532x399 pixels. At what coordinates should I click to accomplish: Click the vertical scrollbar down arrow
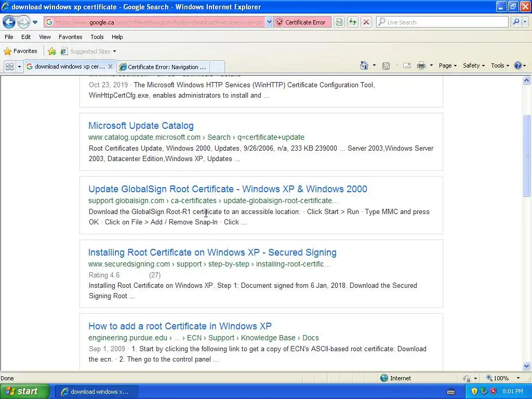click(x=527, y=366)
